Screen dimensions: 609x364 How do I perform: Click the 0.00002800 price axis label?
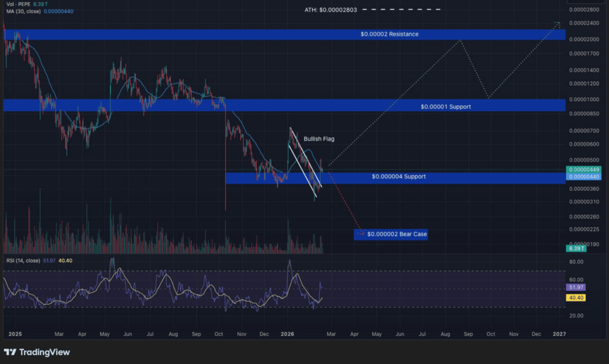point(584,10)
